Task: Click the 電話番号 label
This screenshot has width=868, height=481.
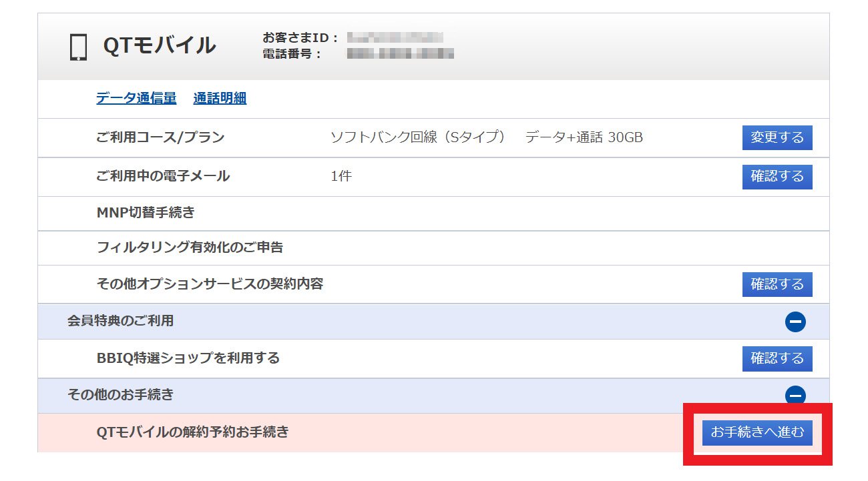Action: tap(292, 54)
